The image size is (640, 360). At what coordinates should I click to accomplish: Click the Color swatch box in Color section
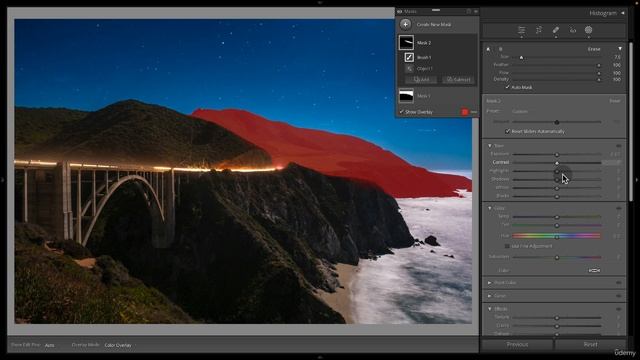pos(594,270)
